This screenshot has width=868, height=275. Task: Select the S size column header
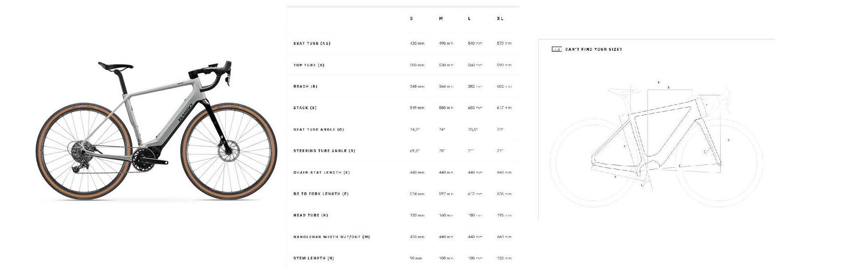pos(411,19)
